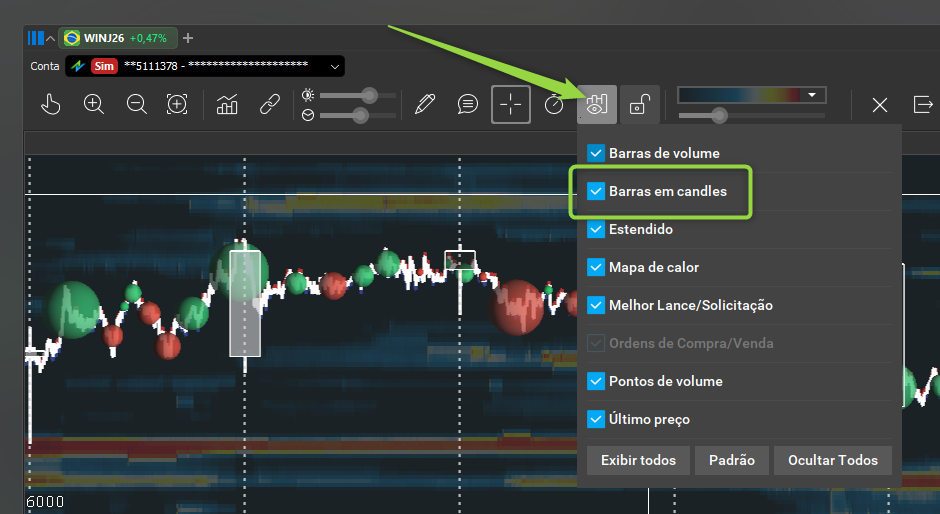Screen dimensions: 940x514
Task: Toggle the crosshair cursor tool
Action: pyautogui.click(x=511, y=104)
